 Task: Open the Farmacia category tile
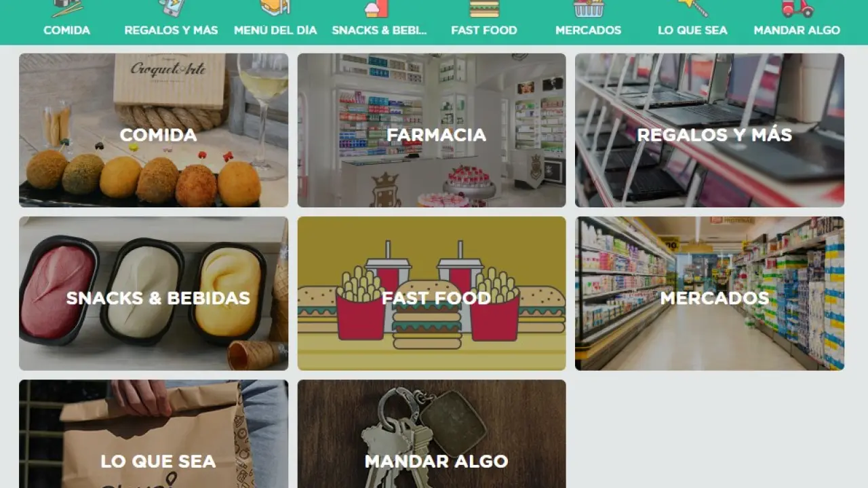point(432,130)
